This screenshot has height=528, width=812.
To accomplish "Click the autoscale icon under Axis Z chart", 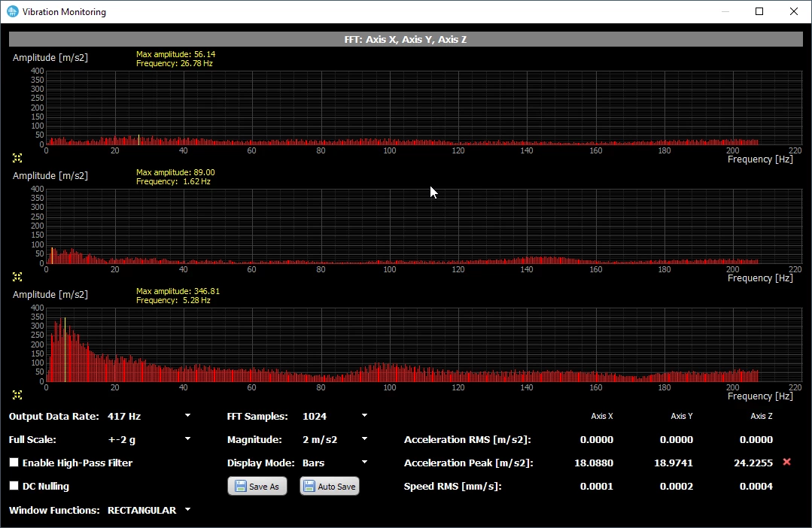I will coord(17,395).
